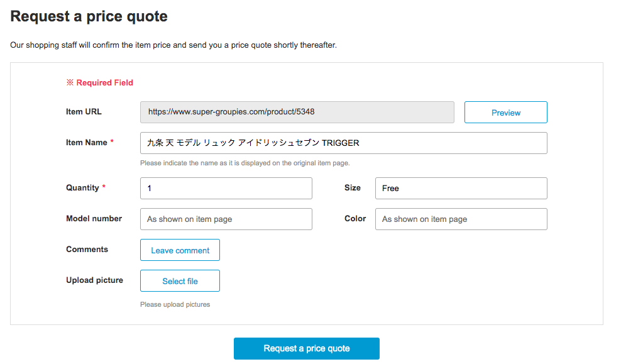Click the Comments label
The image size is (621, 364).
87,250
